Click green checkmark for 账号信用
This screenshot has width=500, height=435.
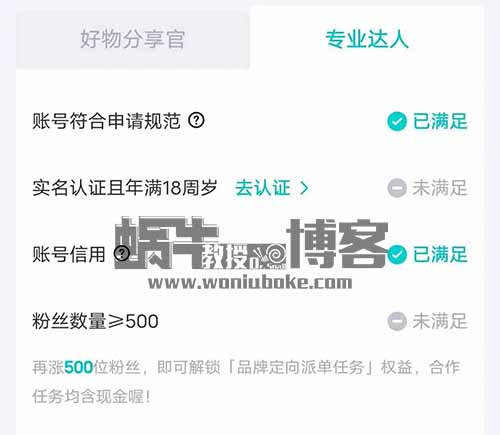point(397,255)
